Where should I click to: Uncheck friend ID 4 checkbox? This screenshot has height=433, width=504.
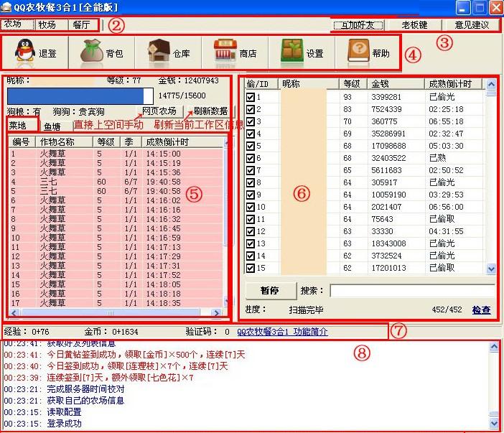(250, 134)
